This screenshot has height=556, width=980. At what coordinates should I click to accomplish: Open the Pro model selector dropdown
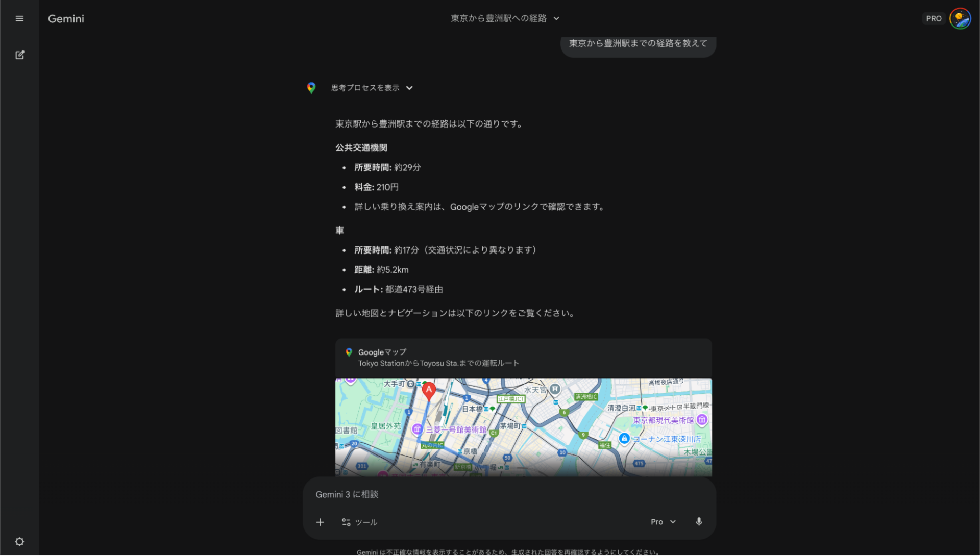tap(663, 521)
